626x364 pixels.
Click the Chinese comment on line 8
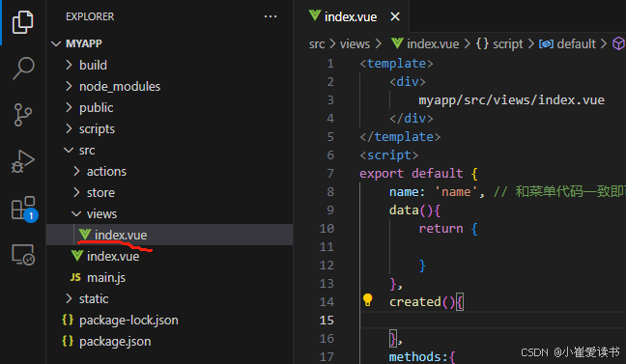point(559,191)
